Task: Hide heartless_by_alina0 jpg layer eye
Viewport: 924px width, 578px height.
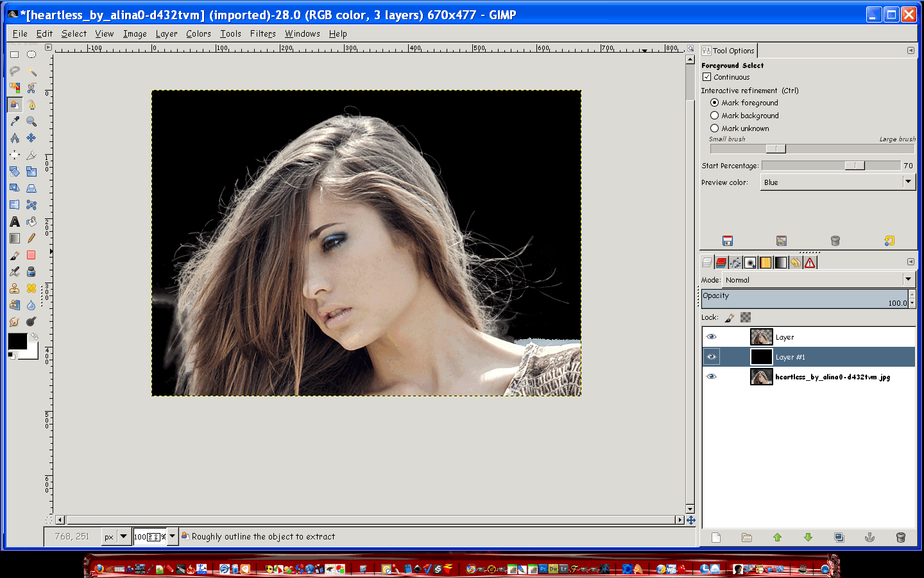Action: tap(711, 376)
